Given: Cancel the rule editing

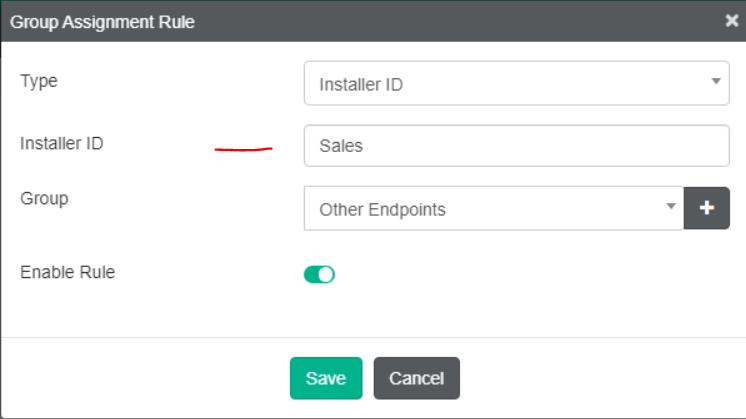Looking at the screenshot, I should click(416, 378).
